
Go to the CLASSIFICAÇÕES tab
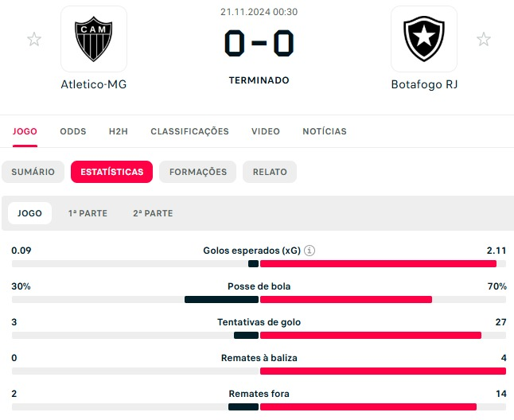(189, 131)
